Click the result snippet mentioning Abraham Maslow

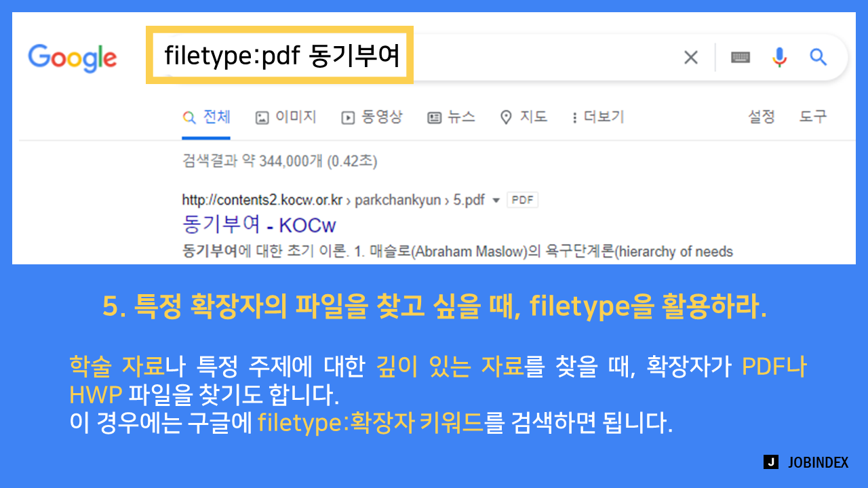coord(458,251)
